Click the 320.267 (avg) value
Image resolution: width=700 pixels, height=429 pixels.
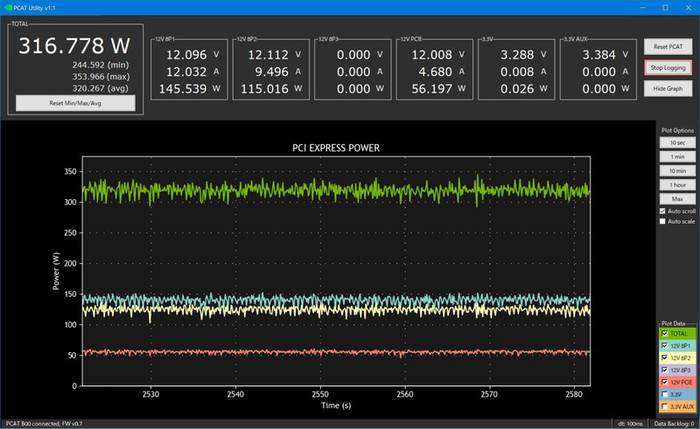[x=100, y=88]
